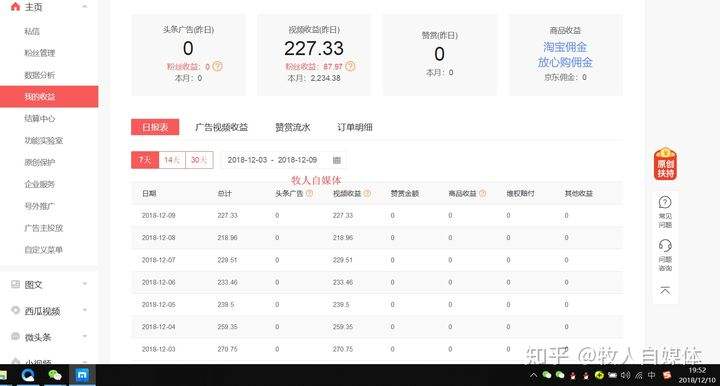Click the date range field 2018-12-03 - 2018-12-09
The image size is (720, 386).
[283, 160]
